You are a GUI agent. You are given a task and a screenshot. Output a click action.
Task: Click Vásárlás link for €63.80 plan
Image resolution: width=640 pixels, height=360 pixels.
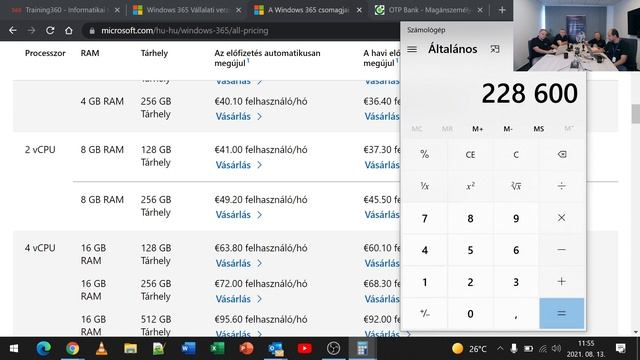pyautogui.click(x=239, y=263)
